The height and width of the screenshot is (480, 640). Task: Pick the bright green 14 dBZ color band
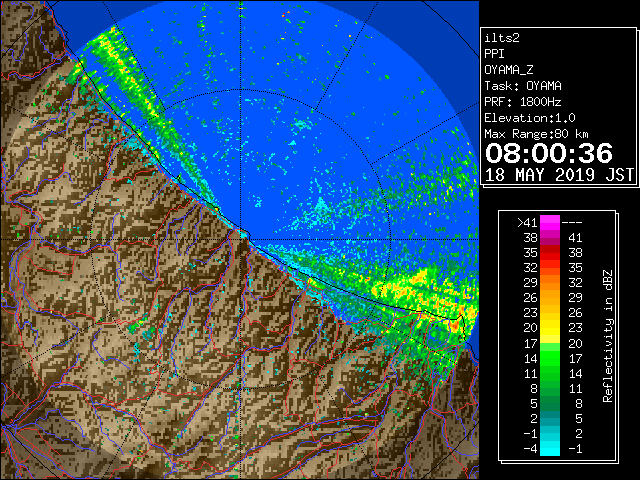(550, 358)
